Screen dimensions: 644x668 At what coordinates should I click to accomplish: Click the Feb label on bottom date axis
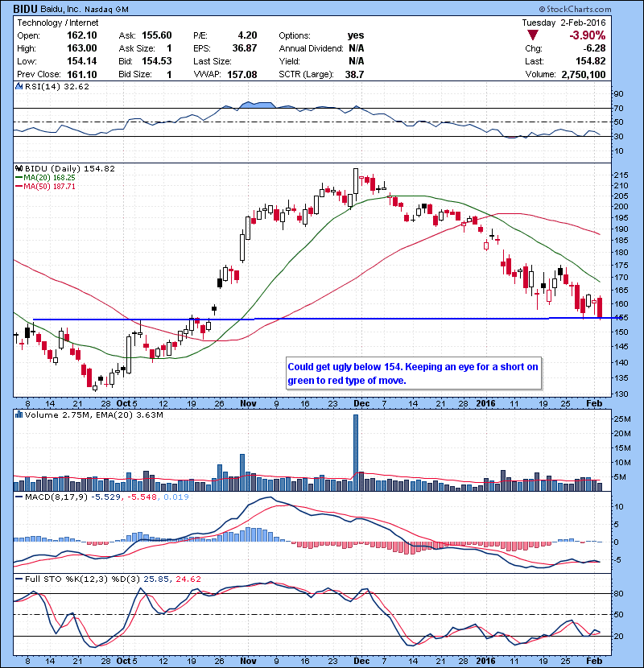pos(594,661)
